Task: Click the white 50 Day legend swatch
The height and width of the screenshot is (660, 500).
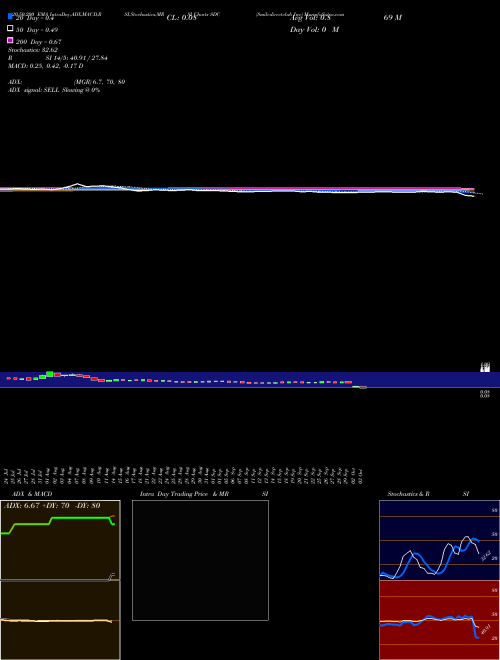Action: (x=10, y=28)
